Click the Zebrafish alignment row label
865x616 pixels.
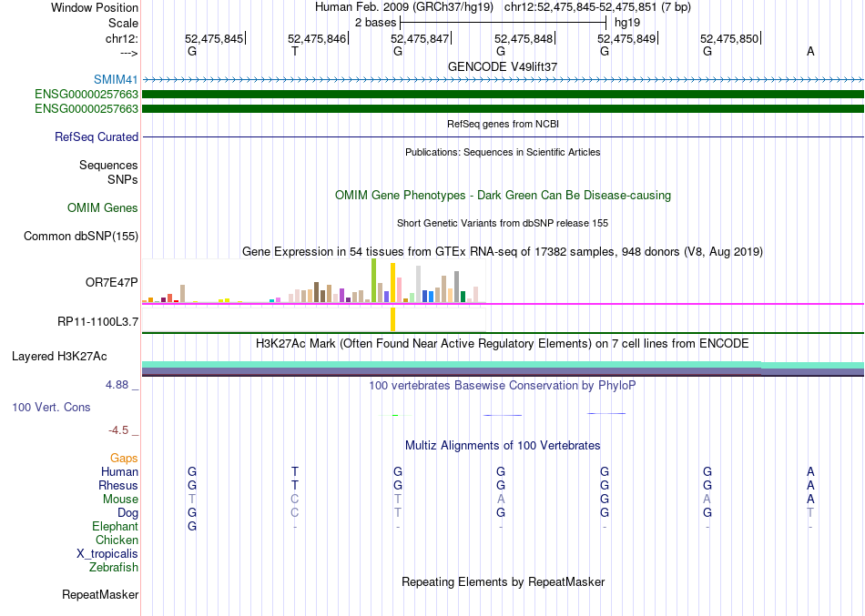[x=114, y=567]
